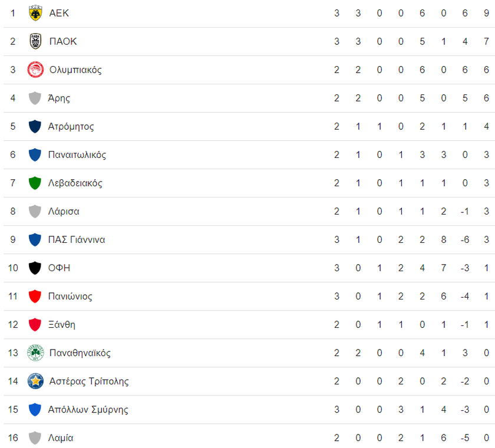
Task: Click the ΠΑΟΚ team logo
Action: (35, 41)
